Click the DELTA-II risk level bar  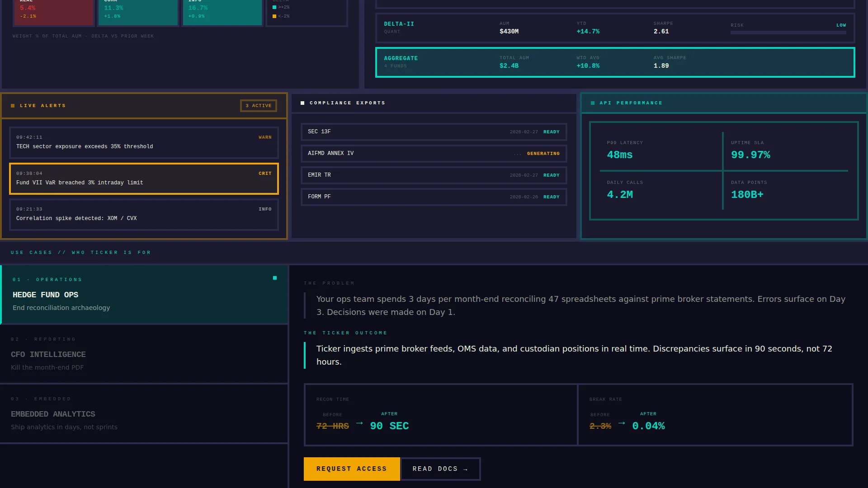point(788,33)
